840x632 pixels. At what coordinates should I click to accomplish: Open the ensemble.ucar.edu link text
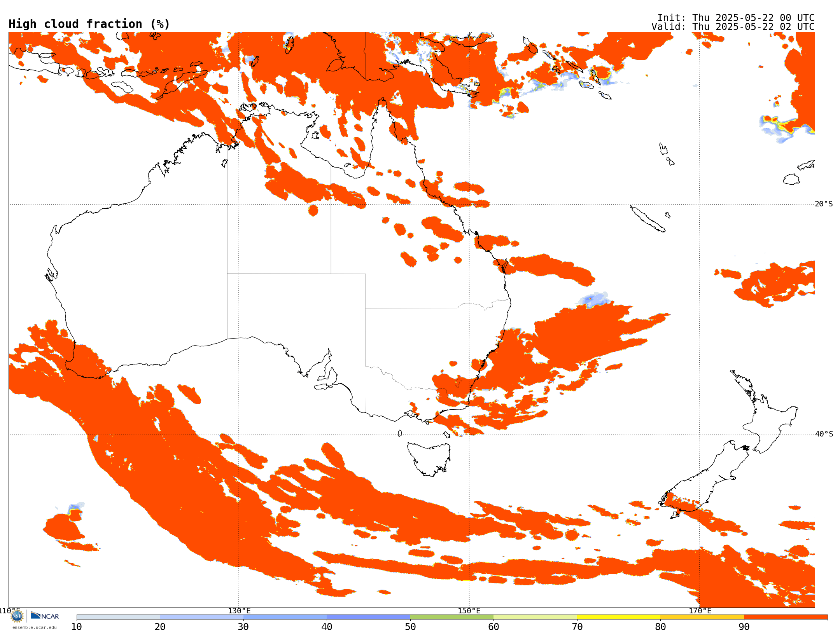[x=35, y=627]
